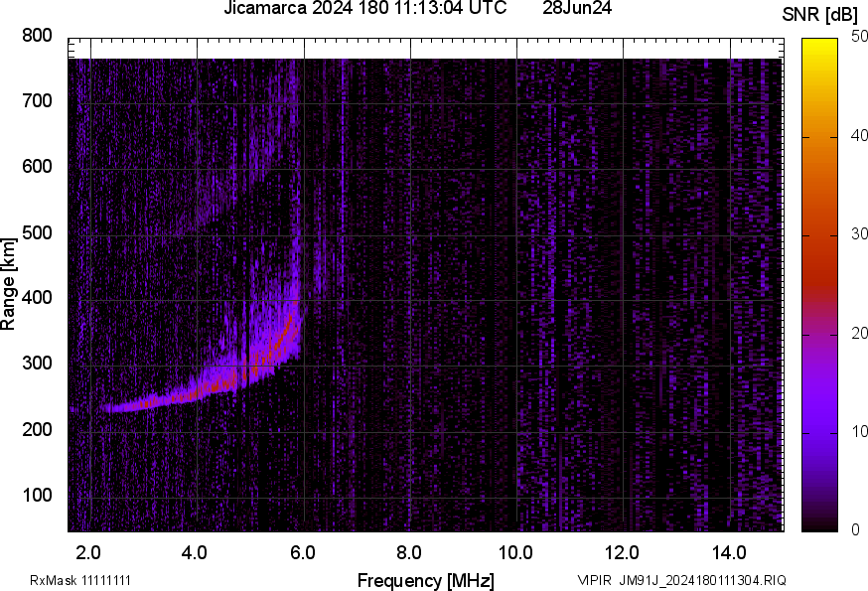Click the 'RxMask 11111111' footer text
868x591 pixels.
pyautogui.click(x=80, y=580)
